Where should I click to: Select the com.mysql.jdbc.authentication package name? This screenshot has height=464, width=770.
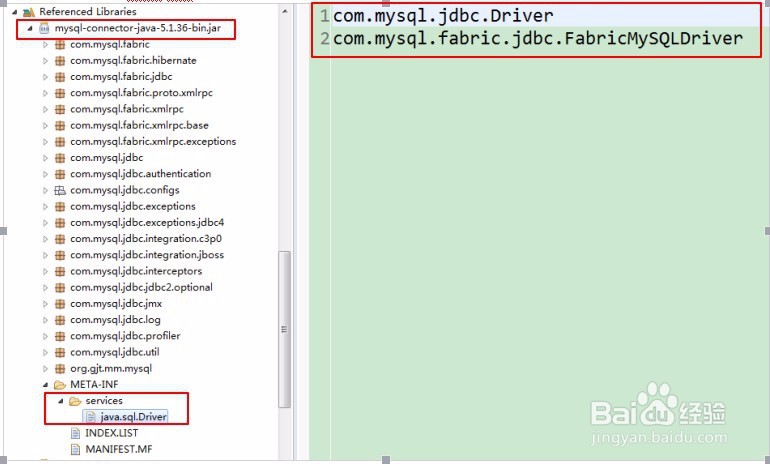(x=140, y=174)
